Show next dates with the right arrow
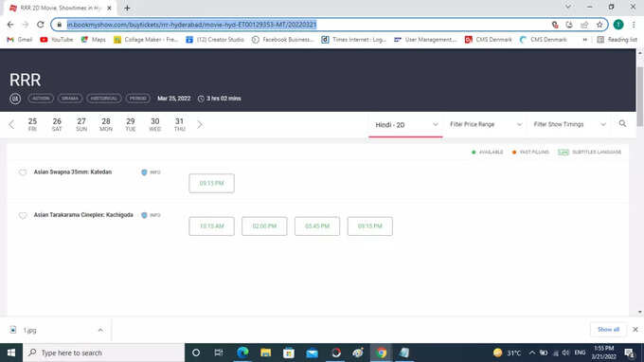The image size is (644, 362). (x=200, y=124)
